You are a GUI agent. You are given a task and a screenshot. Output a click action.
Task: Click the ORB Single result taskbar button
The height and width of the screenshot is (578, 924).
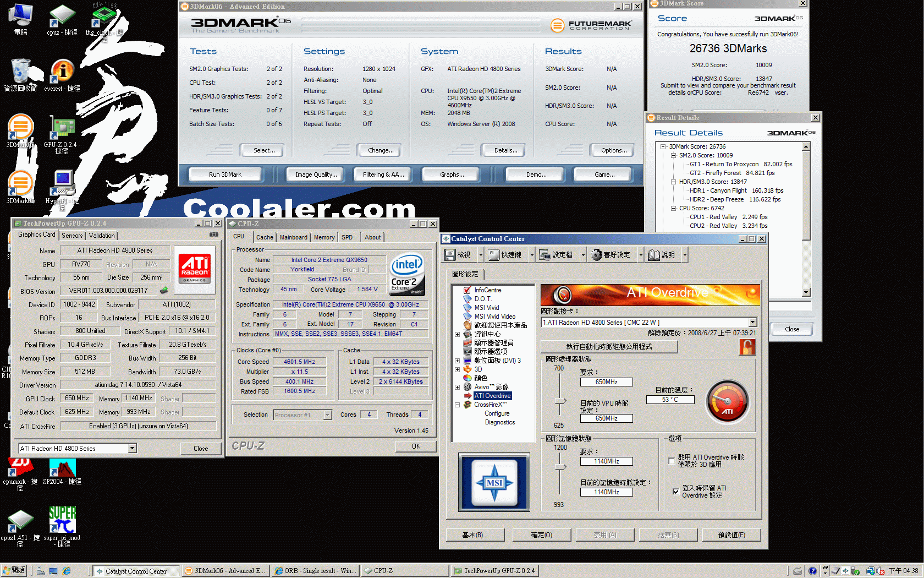click(x=315, y=571)
